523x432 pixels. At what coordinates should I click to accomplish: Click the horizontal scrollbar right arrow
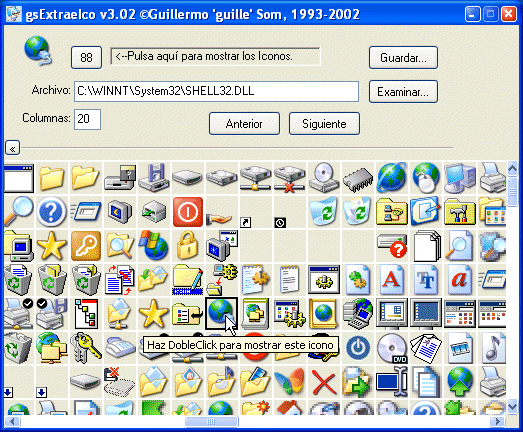[x=498, y=422]
